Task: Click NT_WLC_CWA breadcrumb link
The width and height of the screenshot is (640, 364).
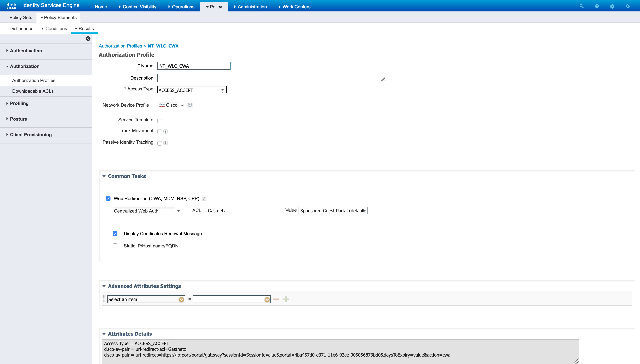Action: click(163, 46)
